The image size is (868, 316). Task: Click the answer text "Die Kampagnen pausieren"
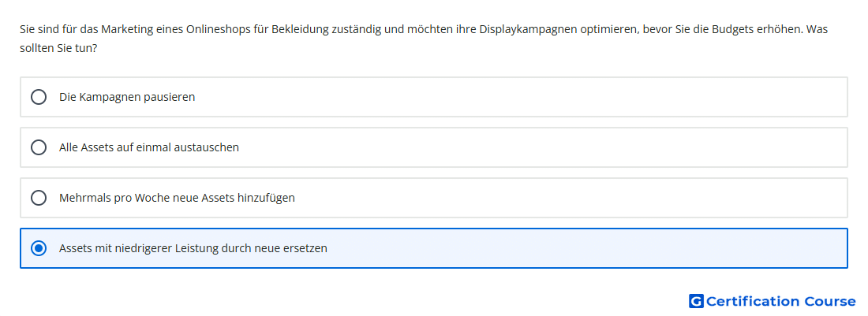point(127,97)
